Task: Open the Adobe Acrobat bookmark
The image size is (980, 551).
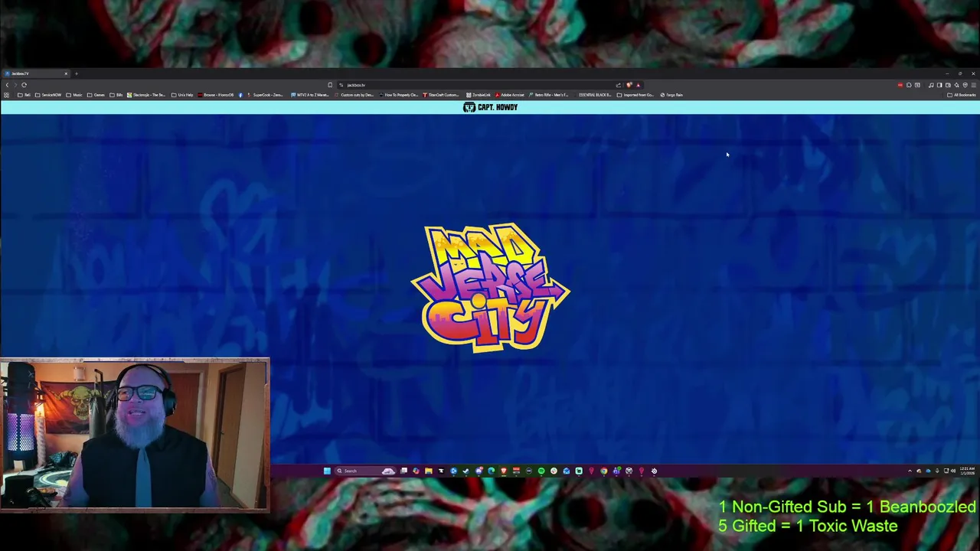Action: [510, 95]
